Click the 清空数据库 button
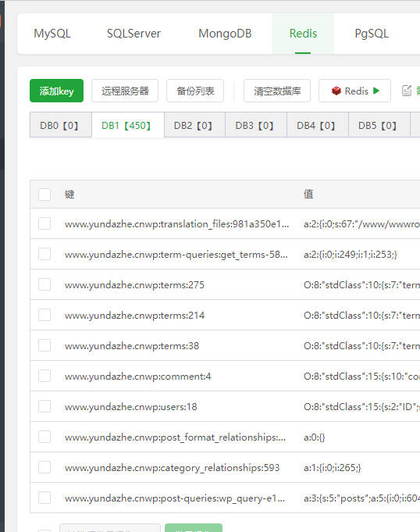This screenshot has width=420, height=532. pyautogui.click(x=277, y=91)
